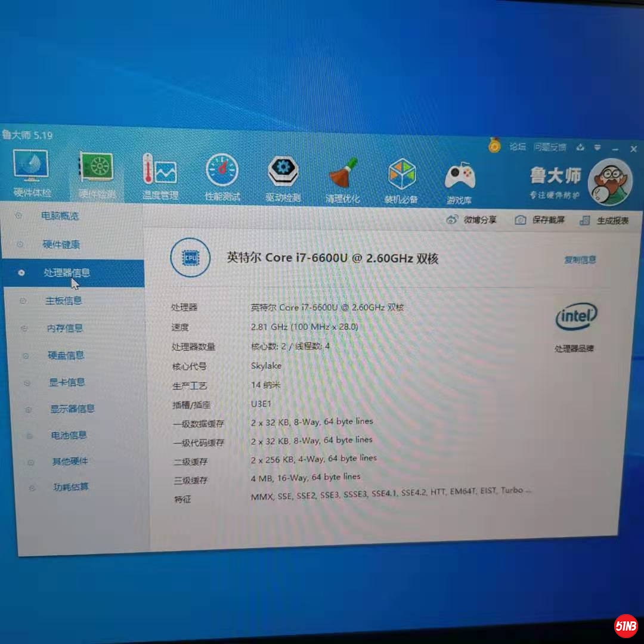Open 装机必备 software box icon
644x644 pixels.
coord(401,176)
